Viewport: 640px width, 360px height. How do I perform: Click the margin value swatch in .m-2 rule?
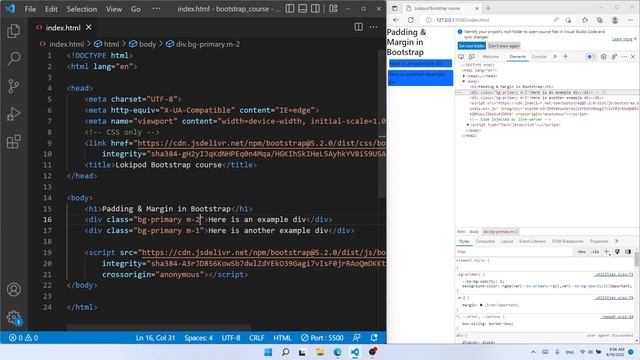pos(481,305)
